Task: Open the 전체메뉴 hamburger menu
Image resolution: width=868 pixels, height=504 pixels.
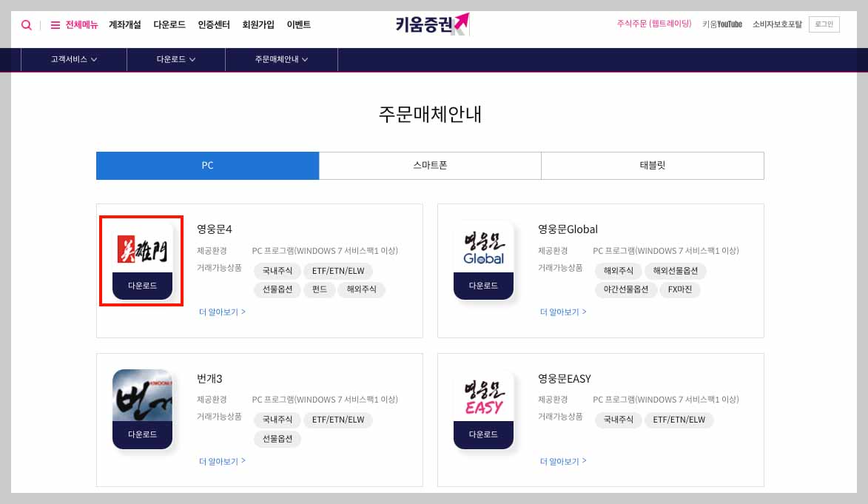Action: pyautogui.click(x=74, y=25)
